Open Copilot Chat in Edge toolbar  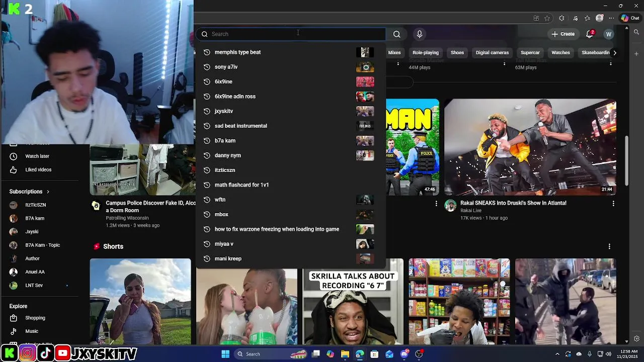tap(630, 18)
